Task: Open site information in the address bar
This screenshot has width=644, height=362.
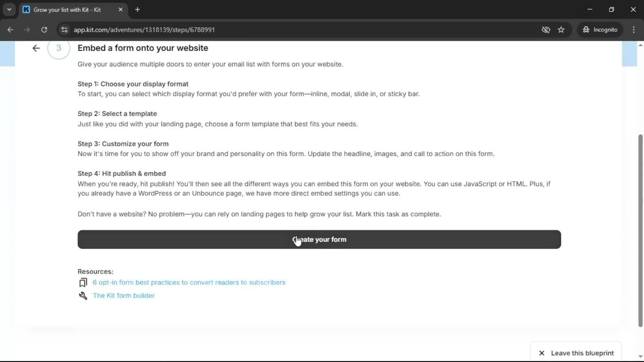Action: tap(64, 29)
